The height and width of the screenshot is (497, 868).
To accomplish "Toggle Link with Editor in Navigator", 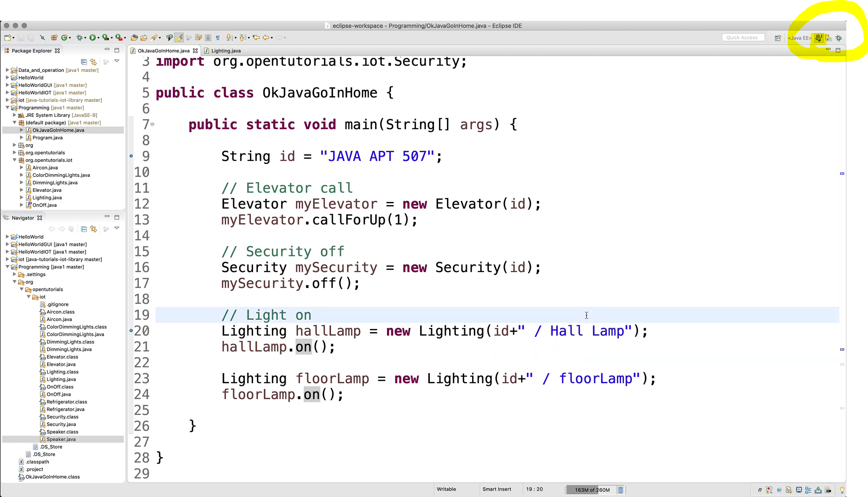I will [93, 229].
